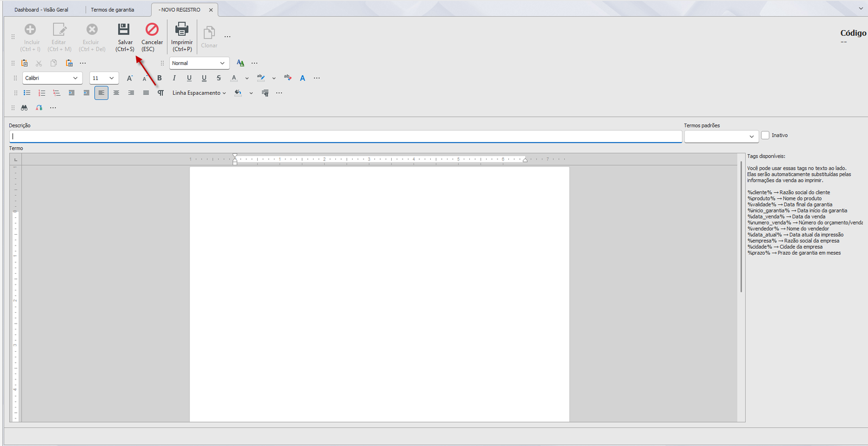Switch to Dashboard - Visão Geral tab
Screen dimensions: 868x446
point(41,10)
